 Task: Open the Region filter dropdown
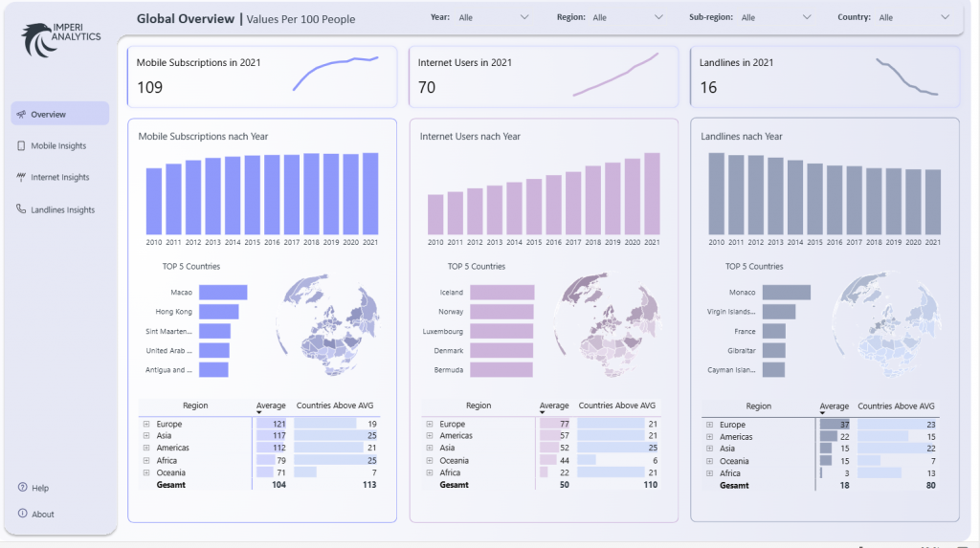click(x=658, y=17)
